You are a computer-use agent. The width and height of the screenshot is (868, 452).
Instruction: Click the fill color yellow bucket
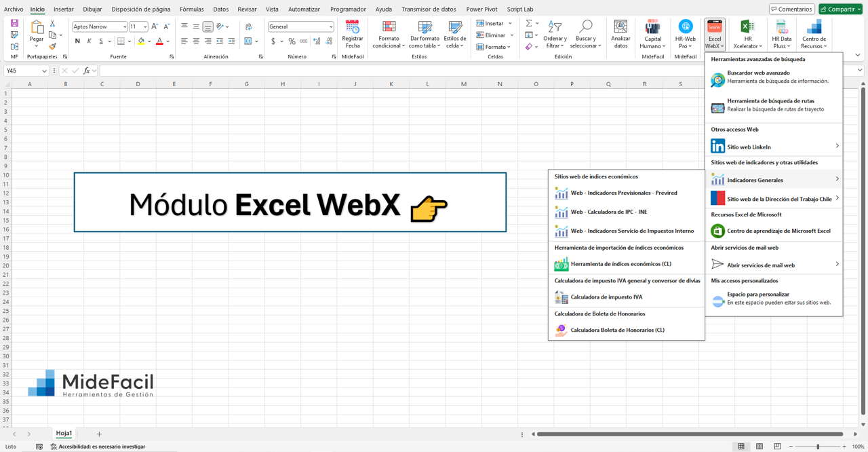pyautogui.click(x=141, y=41)
